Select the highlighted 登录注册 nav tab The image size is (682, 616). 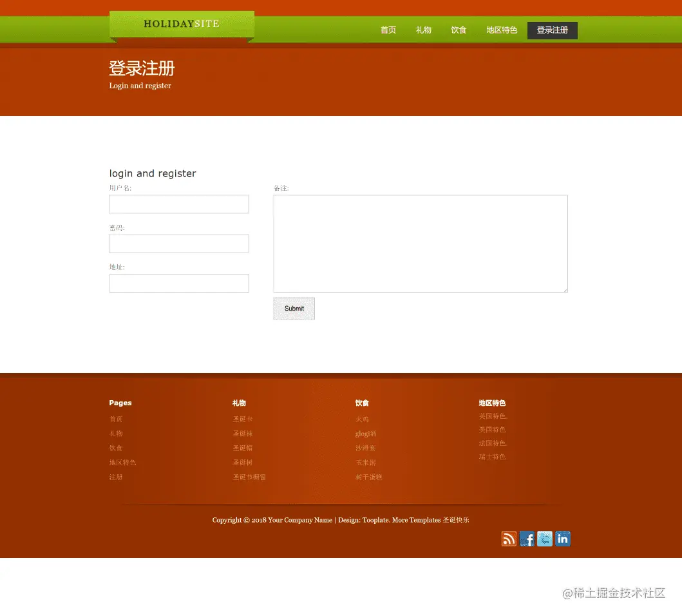(553, 30)
